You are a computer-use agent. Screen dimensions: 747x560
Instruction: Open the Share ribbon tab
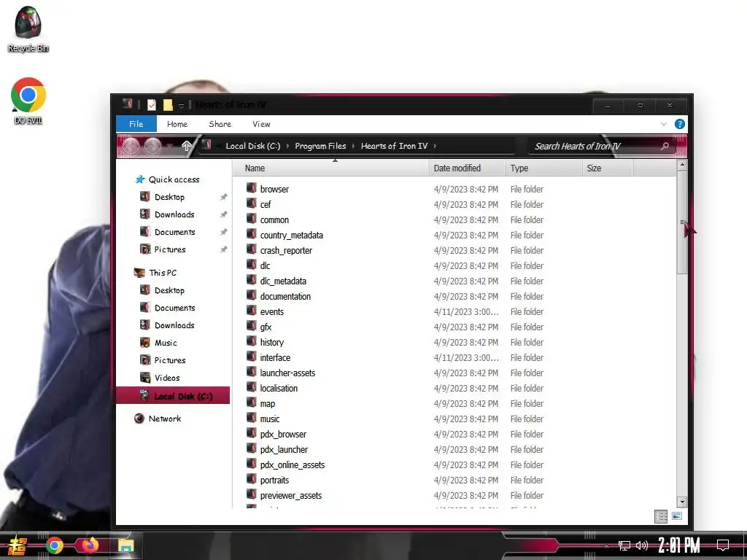point(220,124)
